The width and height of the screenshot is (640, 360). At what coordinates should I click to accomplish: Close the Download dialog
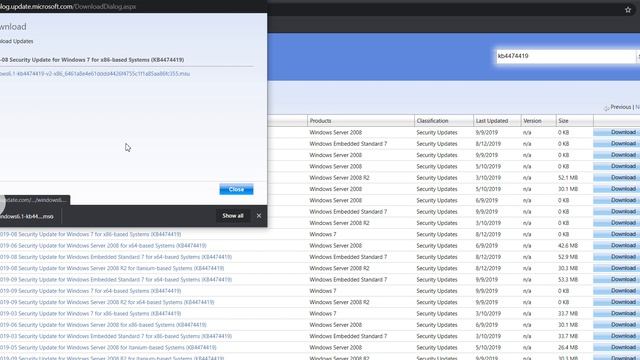[236, 189]
